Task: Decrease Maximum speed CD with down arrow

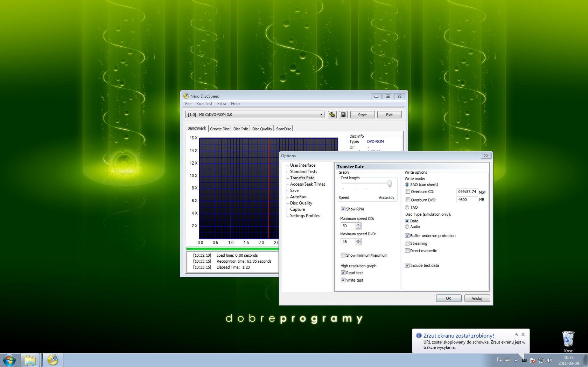Action: point(358,228)
